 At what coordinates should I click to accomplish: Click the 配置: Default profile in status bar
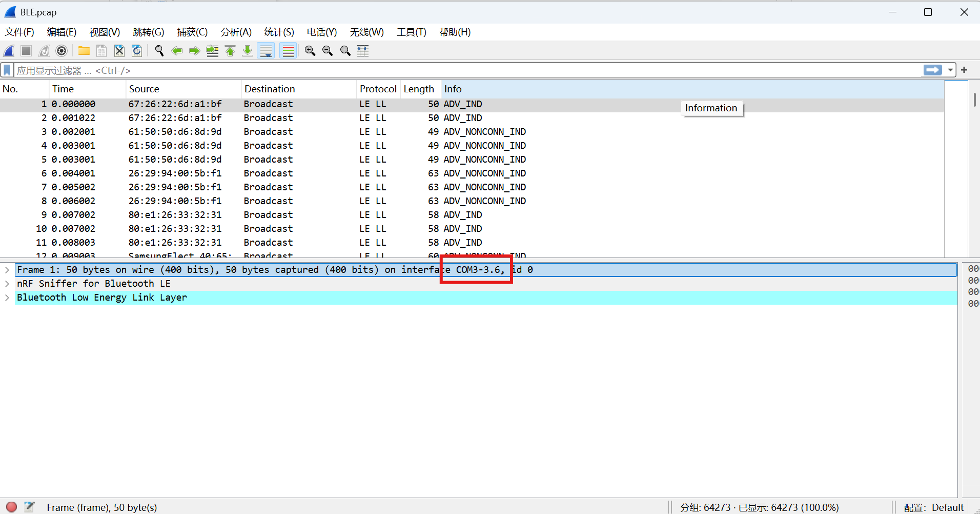933,507
